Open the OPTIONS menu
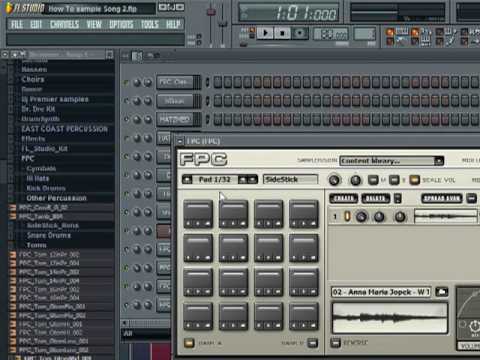Image resolution: width=480 pixels, height=360 pixels. [121, 24]
